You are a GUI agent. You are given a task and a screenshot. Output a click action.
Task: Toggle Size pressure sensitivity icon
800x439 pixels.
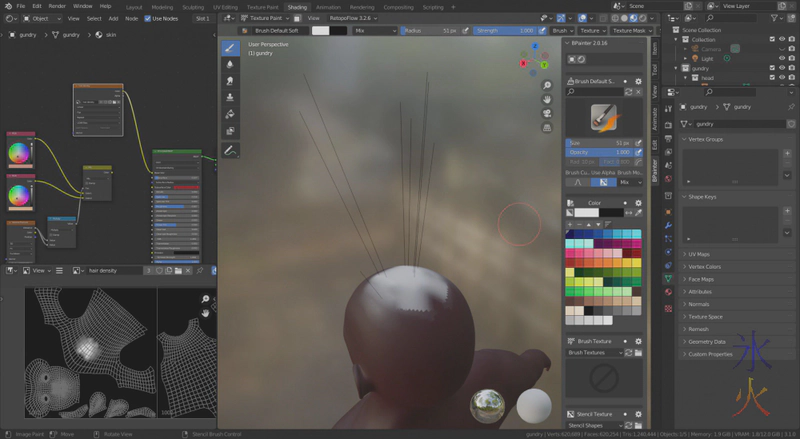(638, 143)
